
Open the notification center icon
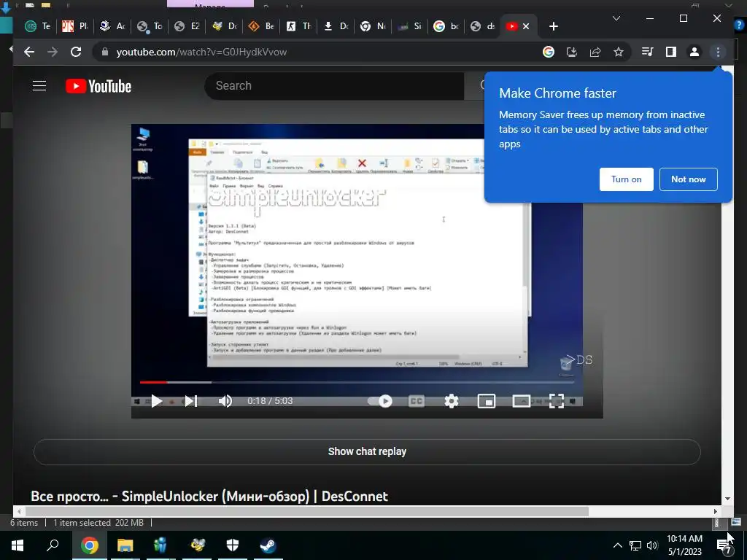724,546
